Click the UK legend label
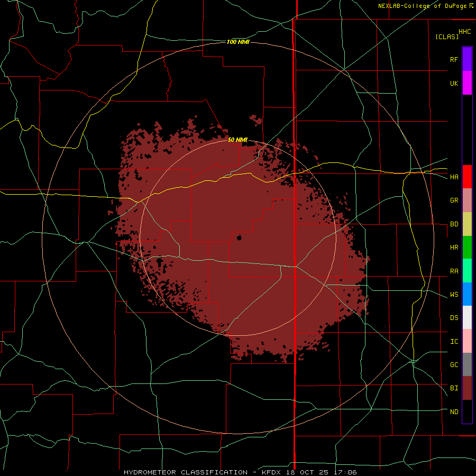476x476 pixels. coord(454,83)
